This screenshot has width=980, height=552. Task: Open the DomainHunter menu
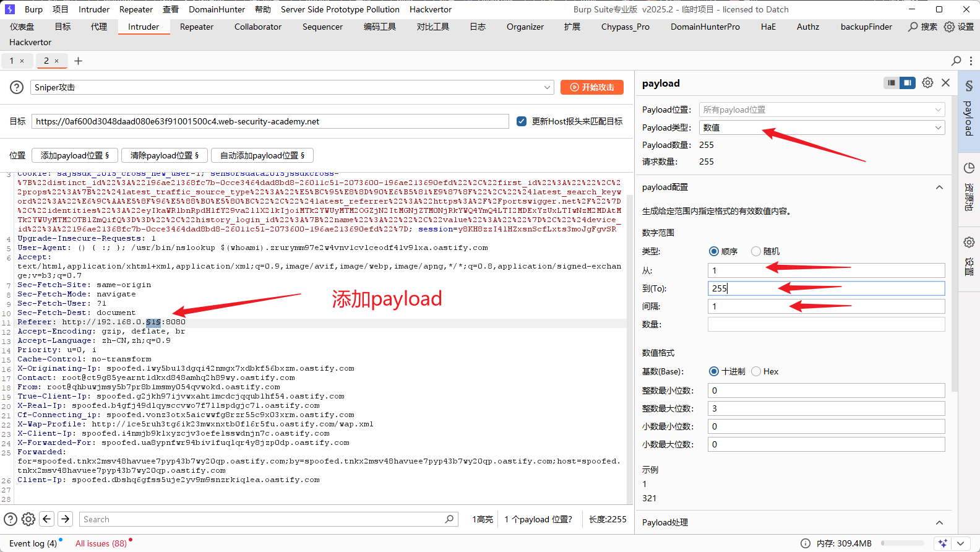[217, 9]
